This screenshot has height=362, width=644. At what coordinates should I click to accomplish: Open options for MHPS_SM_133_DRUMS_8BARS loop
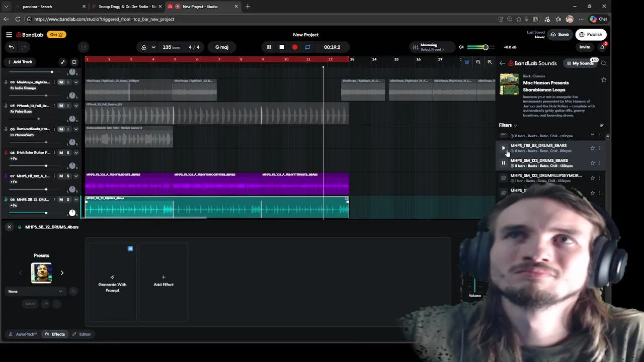(x=600, y=163)
